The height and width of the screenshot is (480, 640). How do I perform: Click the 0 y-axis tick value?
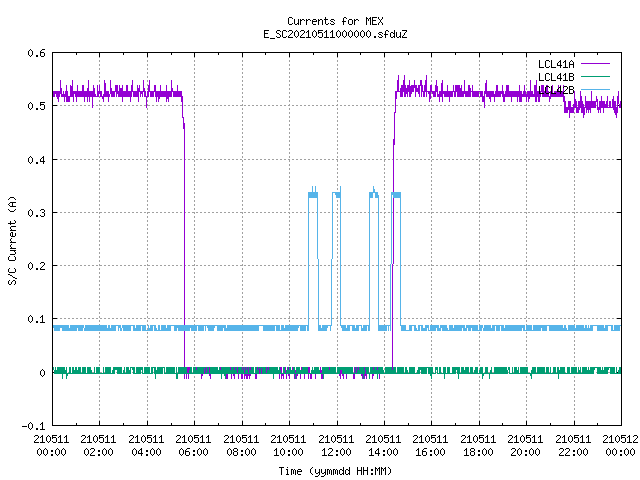tap(42, 373)
